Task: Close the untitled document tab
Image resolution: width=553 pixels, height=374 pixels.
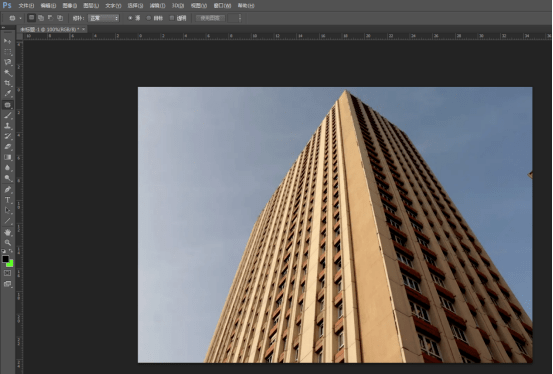Action: 84,29
